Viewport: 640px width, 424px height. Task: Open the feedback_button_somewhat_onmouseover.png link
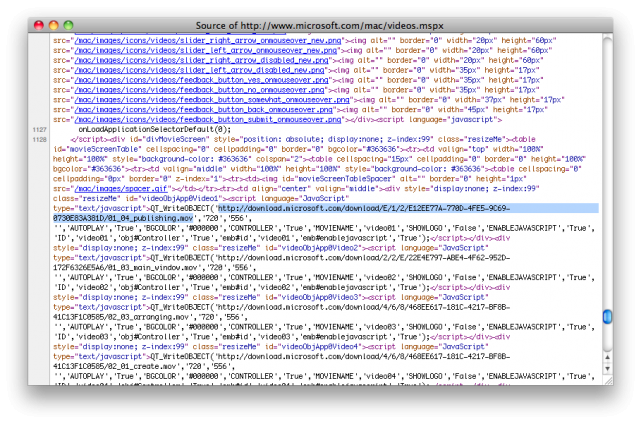(212, 100)
